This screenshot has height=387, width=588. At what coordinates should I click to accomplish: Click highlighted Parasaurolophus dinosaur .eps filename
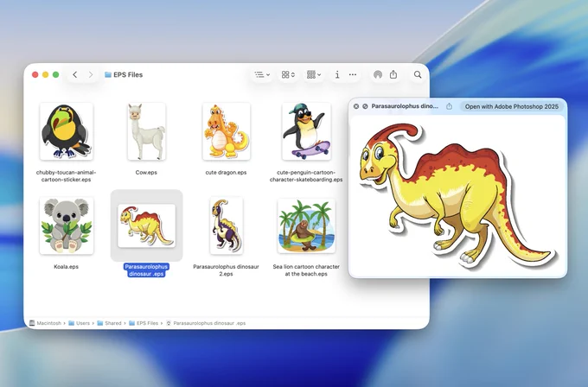146,270
